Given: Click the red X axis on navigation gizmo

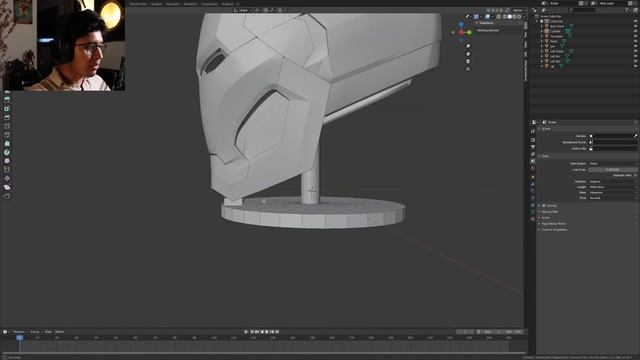Looking at the screenshot, I should point(461,32).
